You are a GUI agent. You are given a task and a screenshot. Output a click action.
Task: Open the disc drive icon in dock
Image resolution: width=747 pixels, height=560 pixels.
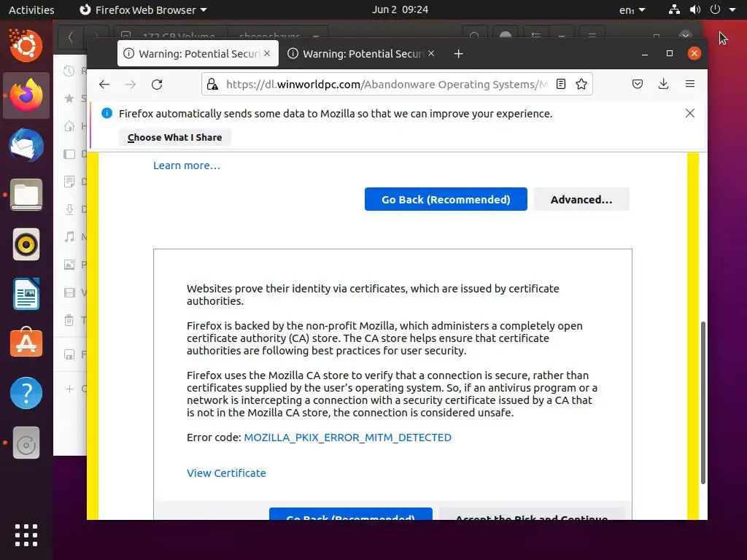[26, 443]
